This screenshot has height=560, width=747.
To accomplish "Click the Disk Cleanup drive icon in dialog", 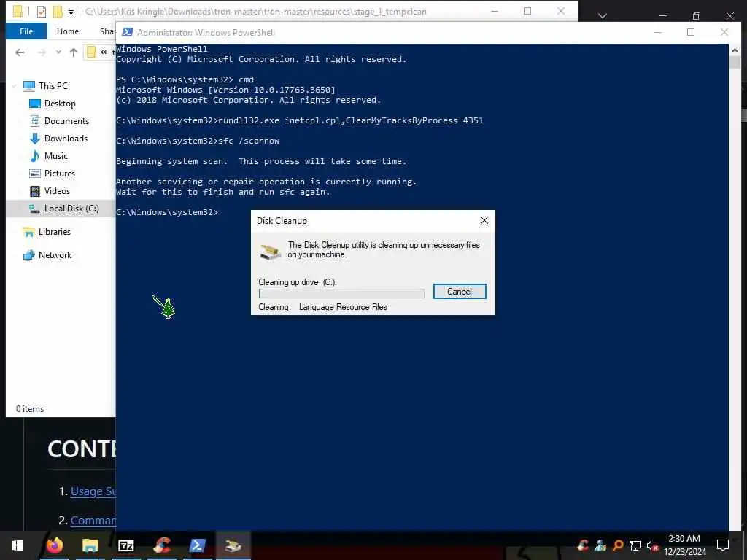I will [270, 251].
